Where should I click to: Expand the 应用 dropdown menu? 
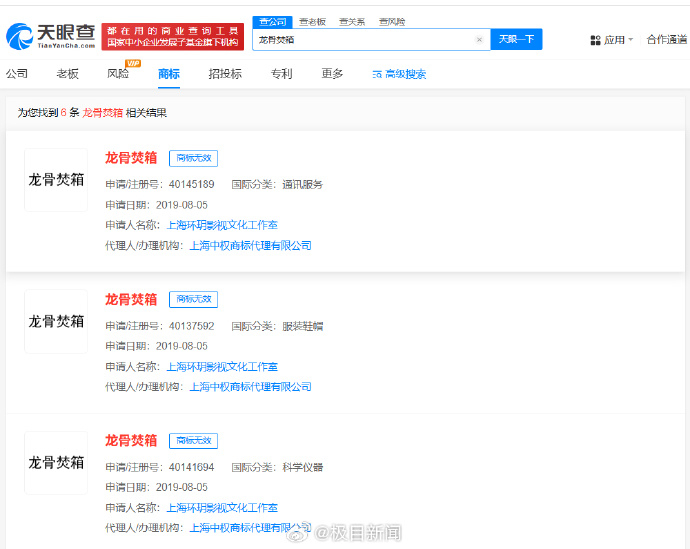(618, 40)
